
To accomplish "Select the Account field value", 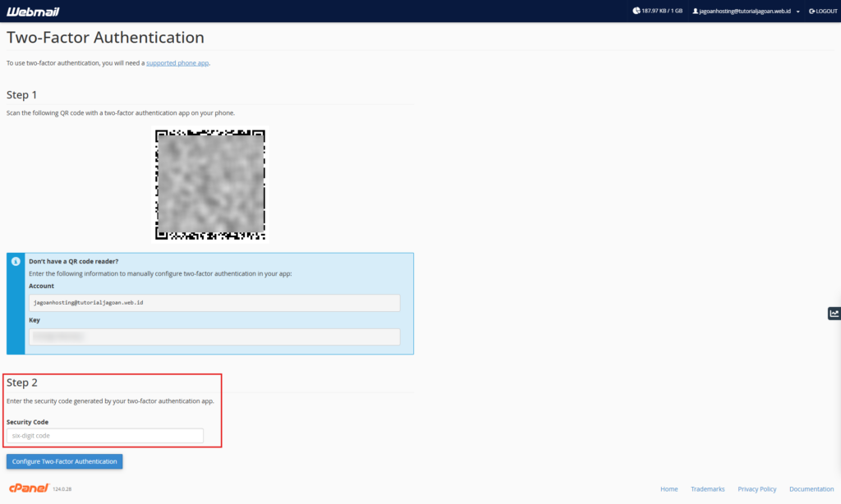I will click(x=214, y=303).
